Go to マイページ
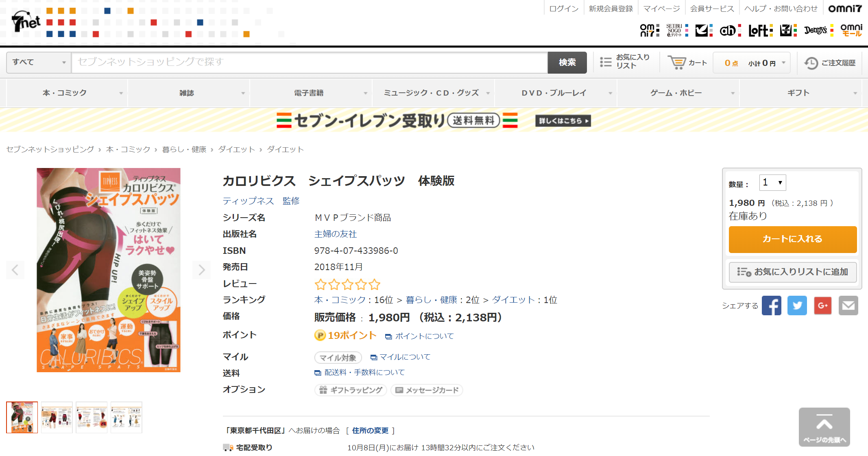 coord(661,9)
